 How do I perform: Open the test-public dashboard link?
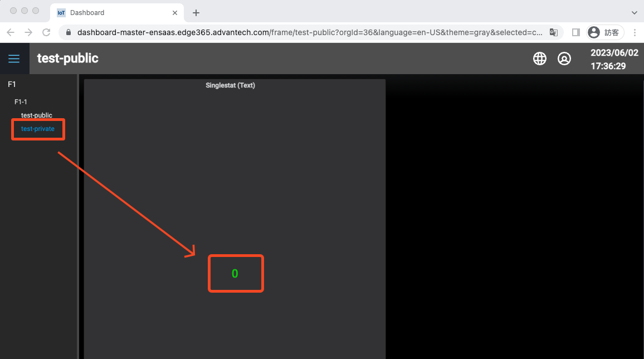point(36,115)
